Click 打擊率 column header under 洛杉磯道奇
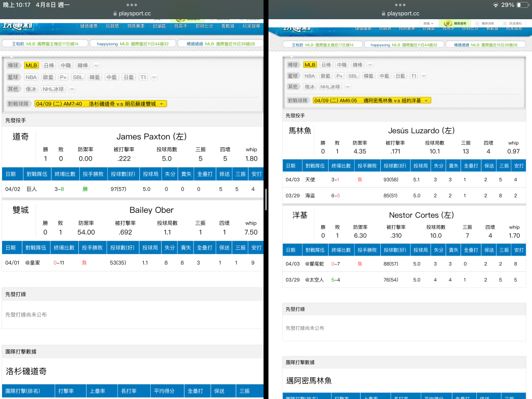This screenshot has height=399, width=532. pyautogui.click(x=70, y=391)
